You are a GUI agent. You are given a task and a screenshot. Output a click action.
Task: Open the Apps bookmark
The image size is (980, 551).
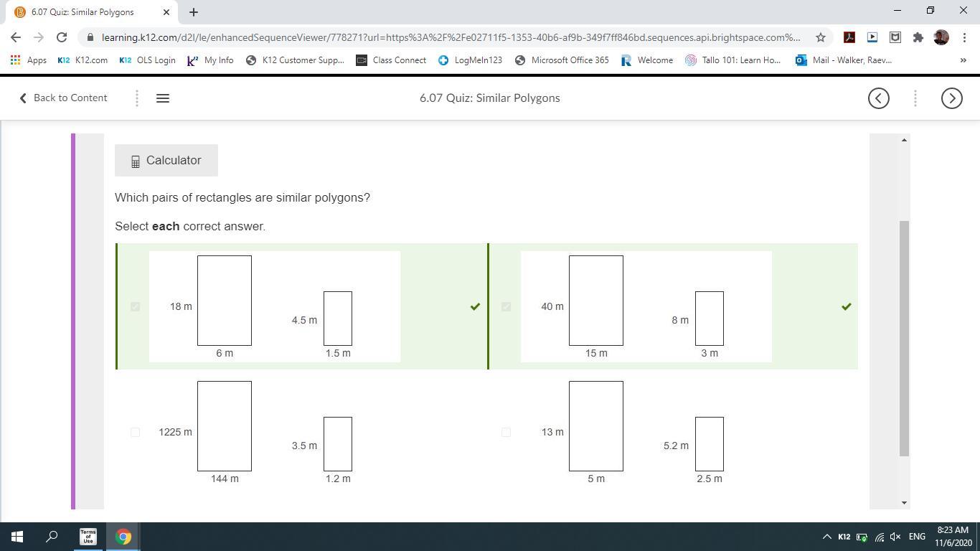pyautogui.click(x=29, y=60)
